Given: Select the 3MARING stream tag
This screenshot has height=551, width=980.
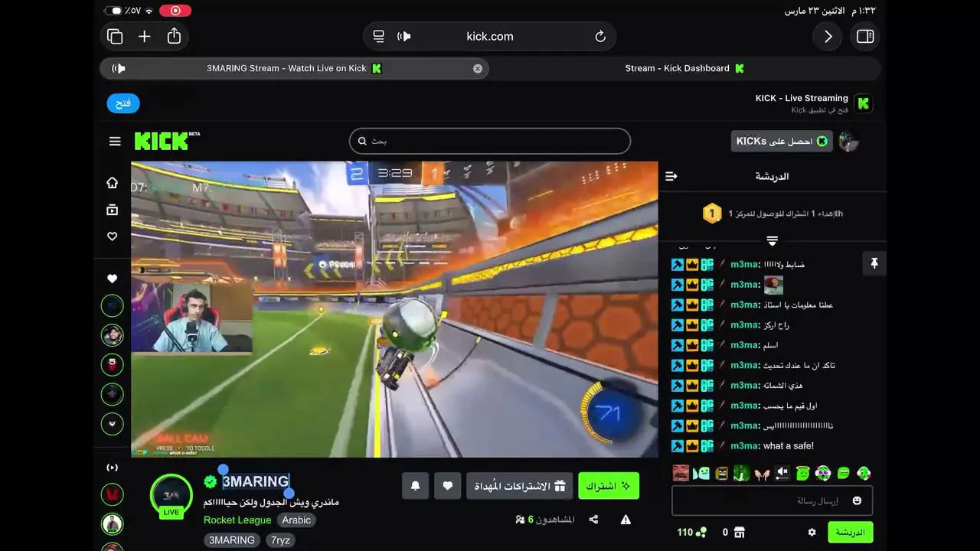Looking at the screenshot, I should 232,540.
